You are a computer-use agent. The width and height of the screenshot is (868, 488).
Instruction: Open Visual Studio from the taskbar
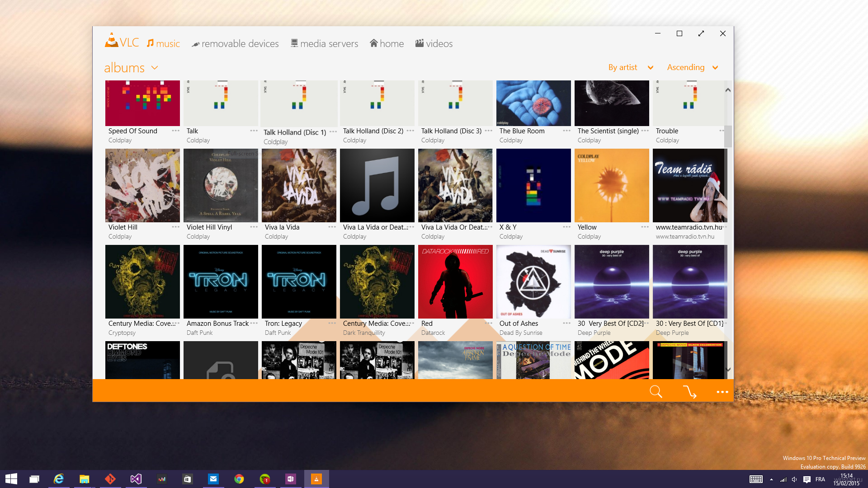tap(136, 479)
